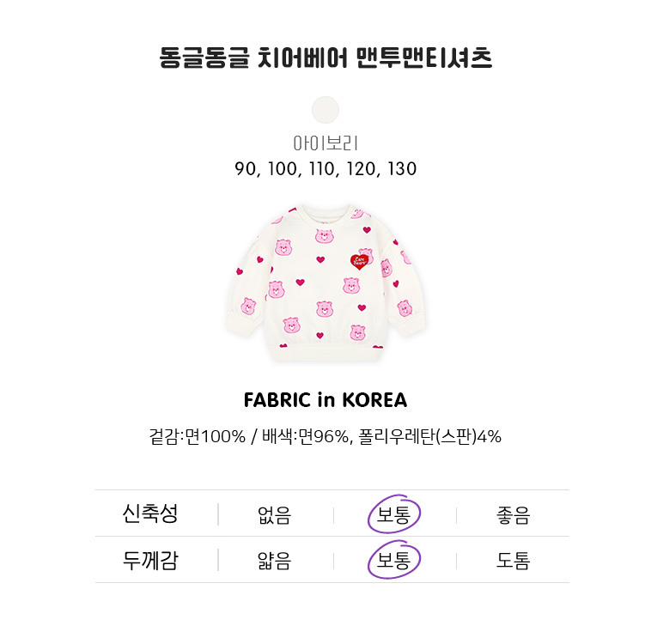The height and width of the screenshot is (644, 651).
Task: Choose size 100 in the size list
Action: [x=280, y=169]
